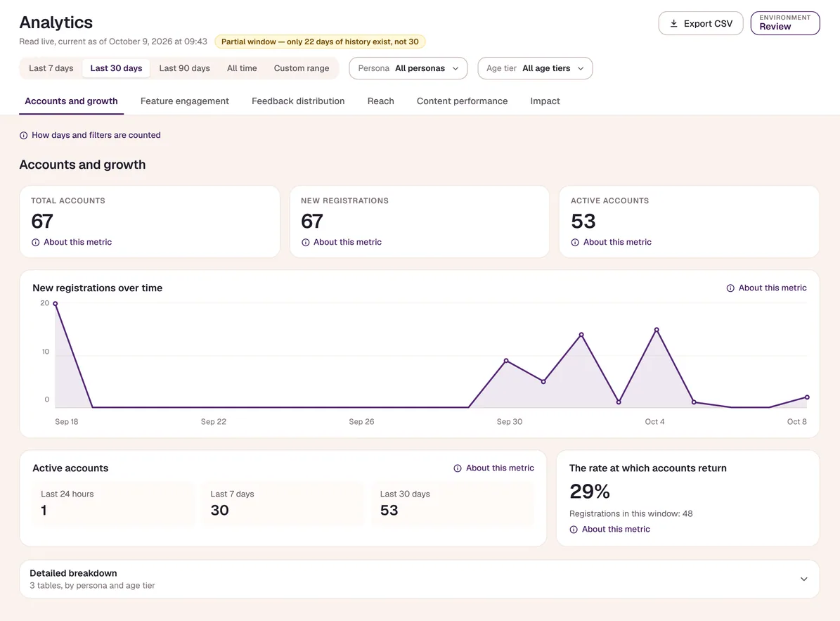This screenshot has width=840, height=621.
Task: Click the download icon in Export CSV
Action: 673,24
